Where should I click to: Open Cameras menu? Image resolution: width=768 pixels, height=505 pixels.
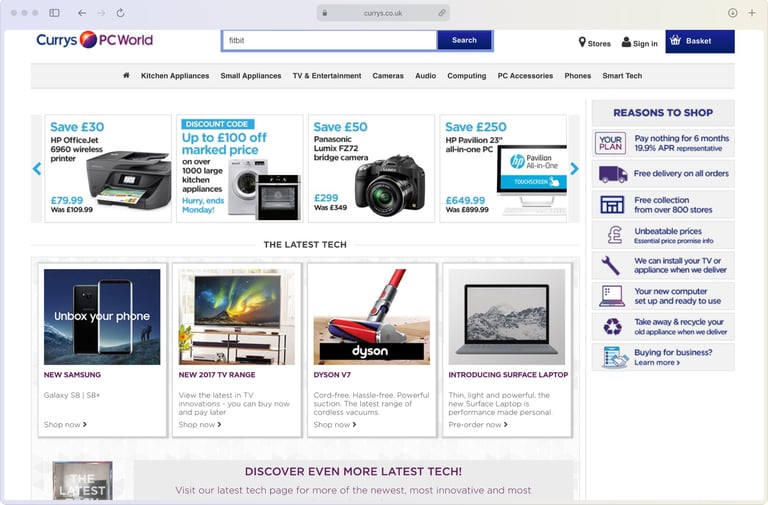388,76
